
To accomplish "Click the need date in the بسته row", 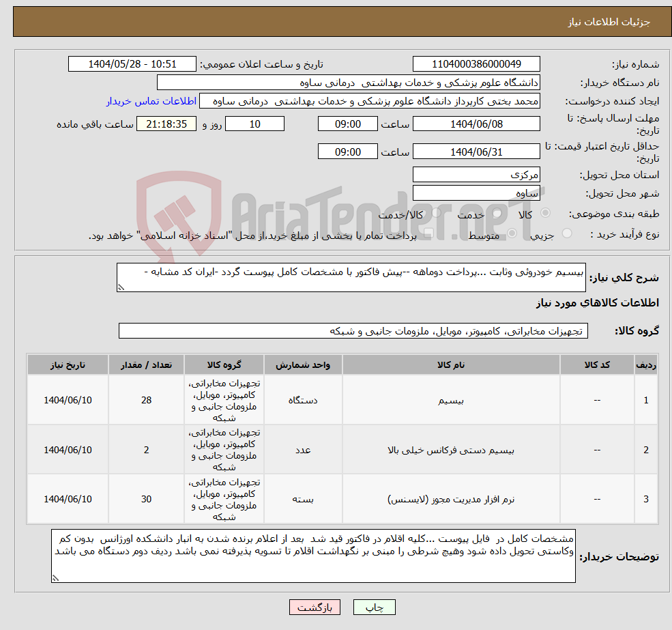I will 68,499.
